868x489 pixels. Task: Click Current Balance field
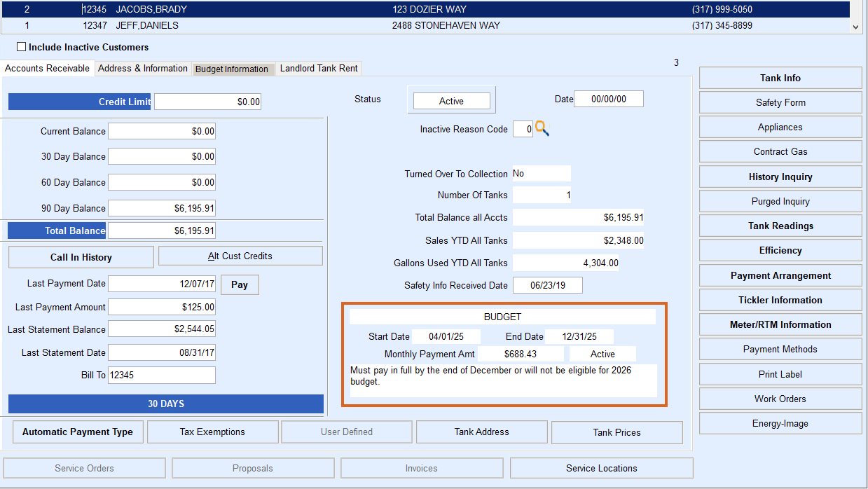click(162, 131)
